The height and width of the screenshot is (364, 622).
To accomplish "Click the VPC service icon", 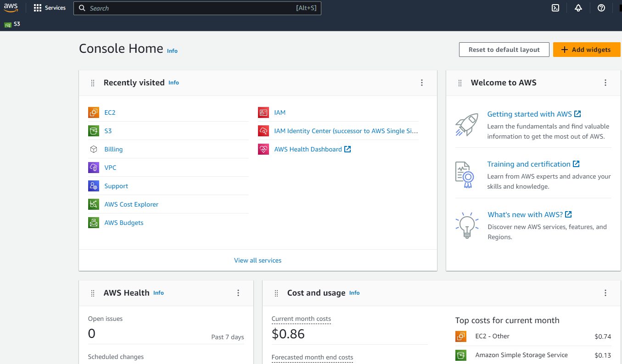I will click(94, 168).
